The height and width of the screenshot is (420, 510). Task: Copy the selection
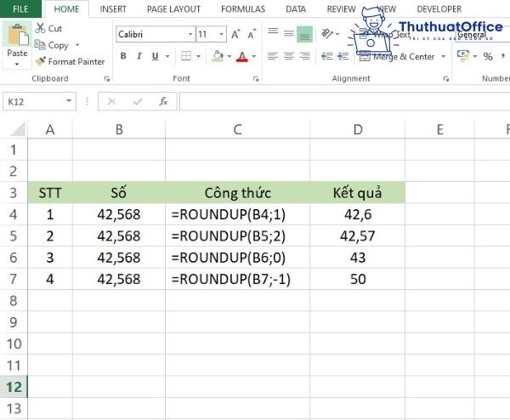pyautogui.click(x=52, y=45)
